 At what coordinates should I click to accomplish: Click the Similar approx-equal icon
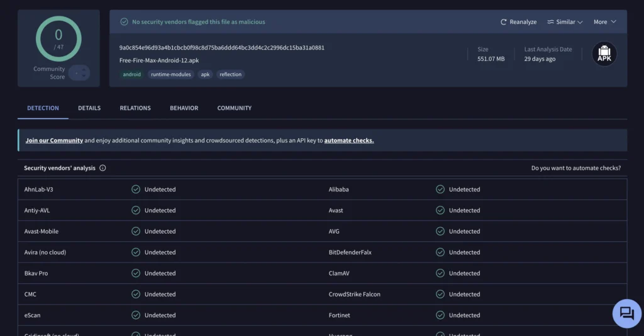(x=550, y=22)
